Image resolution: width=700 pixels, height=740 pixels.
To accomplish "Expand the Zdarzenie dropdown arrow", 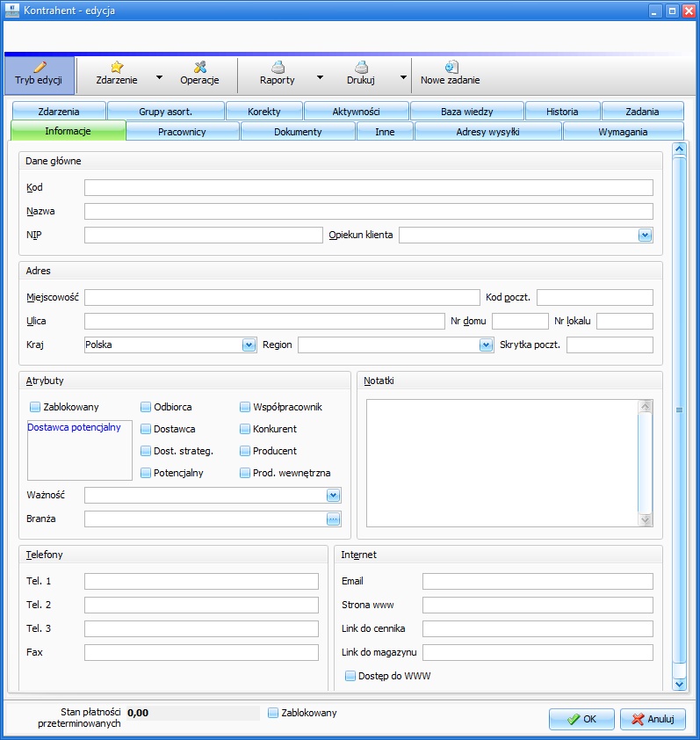I will 160,77.
